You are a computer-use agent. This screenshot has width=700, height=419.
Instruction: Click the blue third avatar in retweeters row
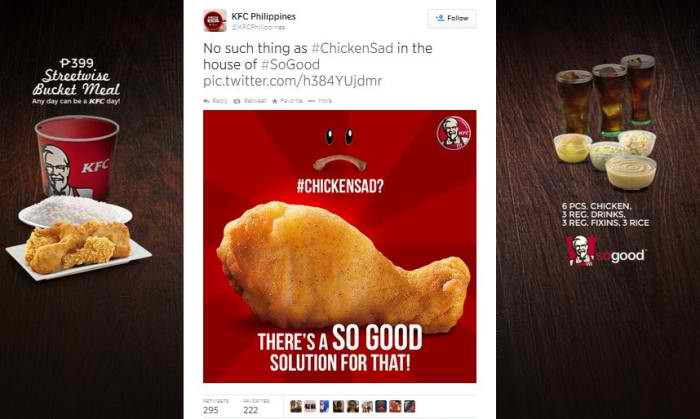click(x=324, y=406)
